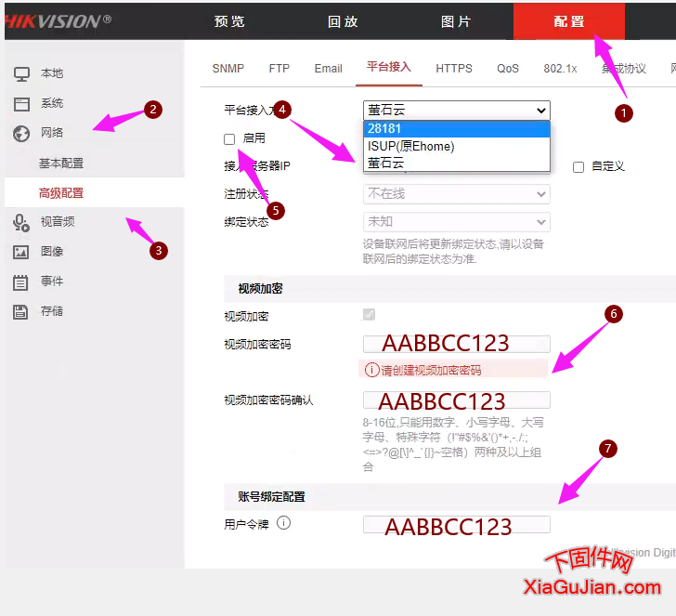Open the 平台接入方式 dropdown showing 萤石云

coord(457,111)
